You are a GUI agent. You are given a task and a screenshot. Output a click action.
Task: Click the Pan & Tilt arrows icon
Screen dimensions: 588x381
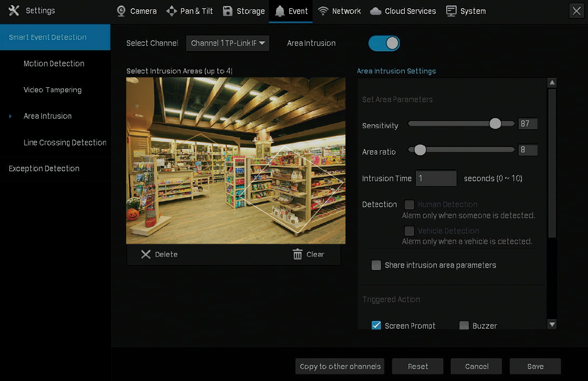pyautogui.click(x=172, y=11)
